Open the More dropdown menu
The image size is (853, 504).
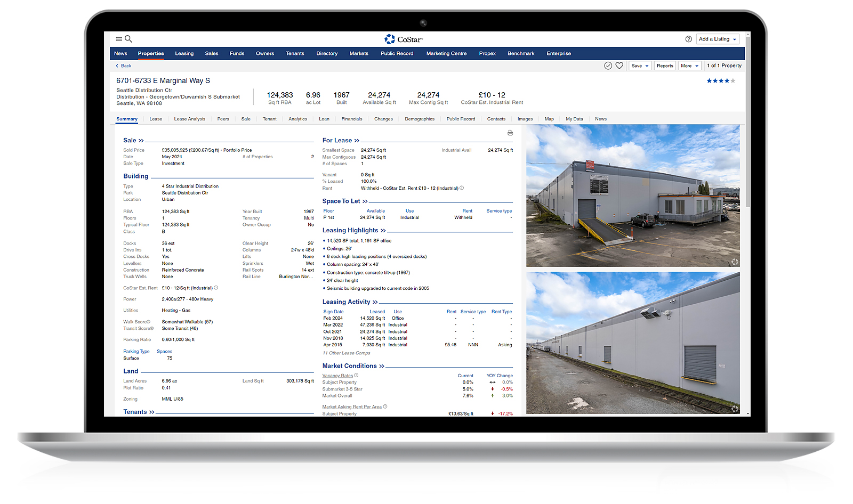(689, 66)
